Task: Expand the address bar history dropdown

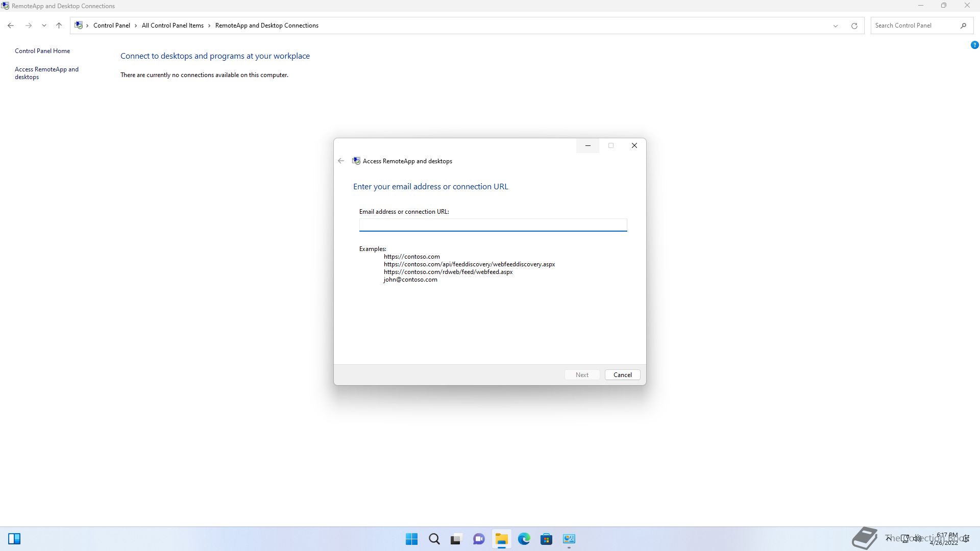Action: [836, 26]
